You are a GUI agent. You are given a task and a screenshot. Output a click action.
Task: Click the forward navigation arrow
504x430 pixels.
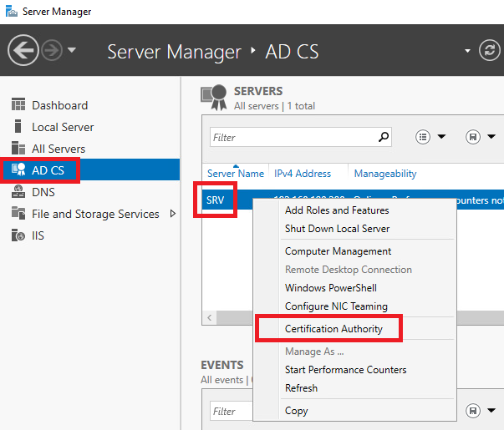[x=52, y=50]
